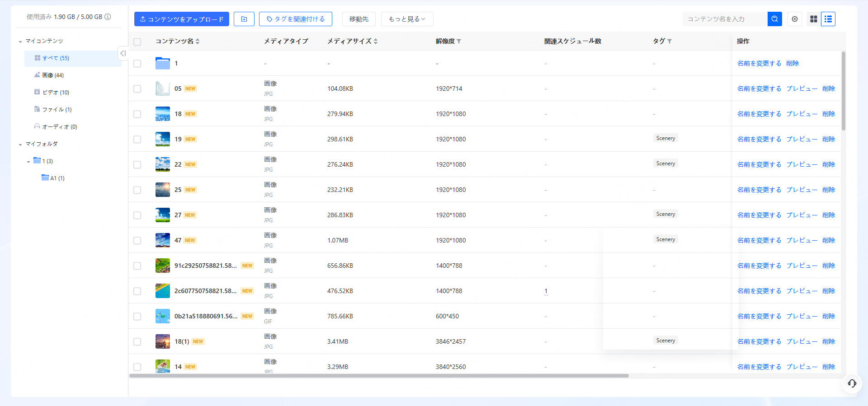The image size is (868, 406).
Task: Open the settings gear icon
Action: 795,19
